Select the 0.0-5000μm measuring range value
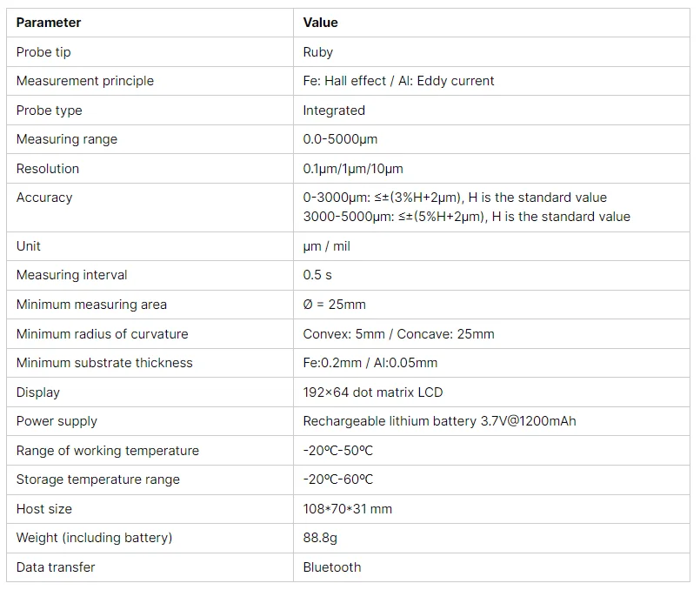Viewport: 700px width, 590px height. point(340,139)
